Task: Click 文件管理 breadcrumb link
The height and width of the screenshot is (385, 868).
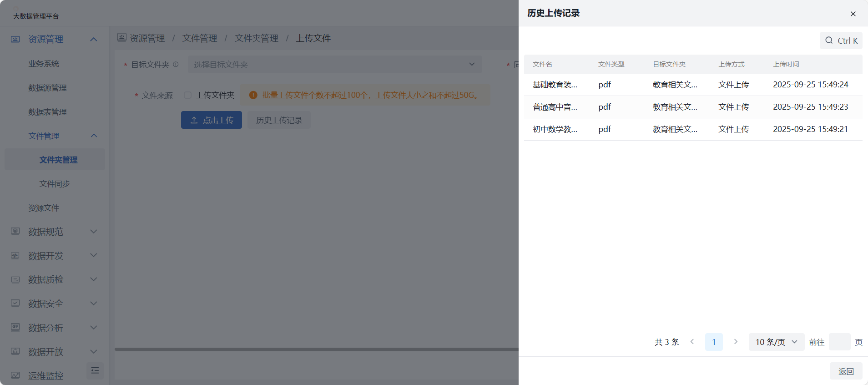Action: 200,38
